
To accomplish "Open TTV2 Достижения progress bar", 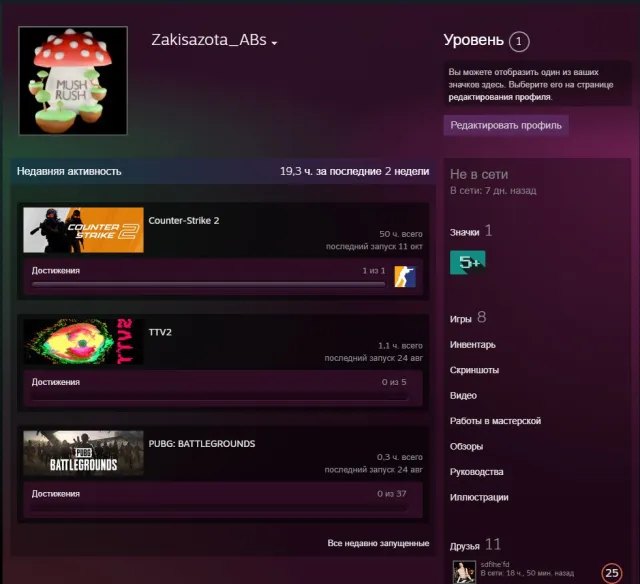I will click(219, 396).
